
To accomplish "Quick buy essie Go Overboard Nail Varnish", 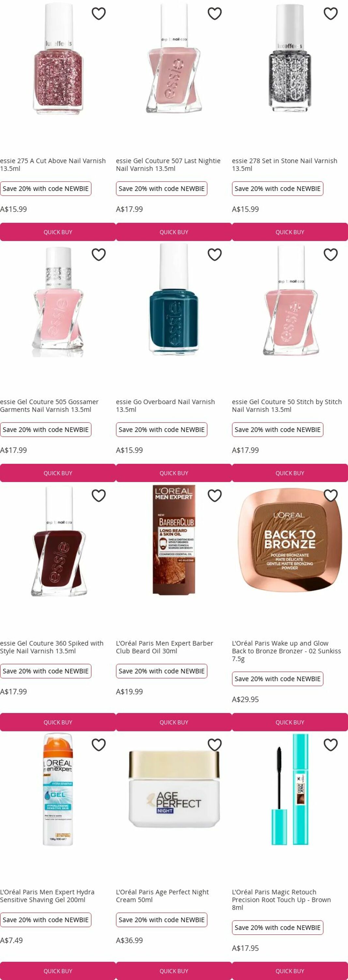I will tap(174, 473).
